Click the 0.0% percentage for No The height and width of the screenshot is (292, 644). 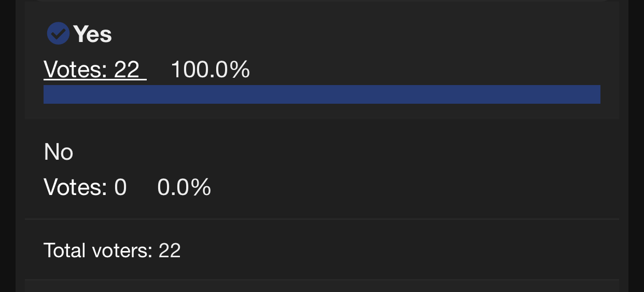click(x=184, y=187)
